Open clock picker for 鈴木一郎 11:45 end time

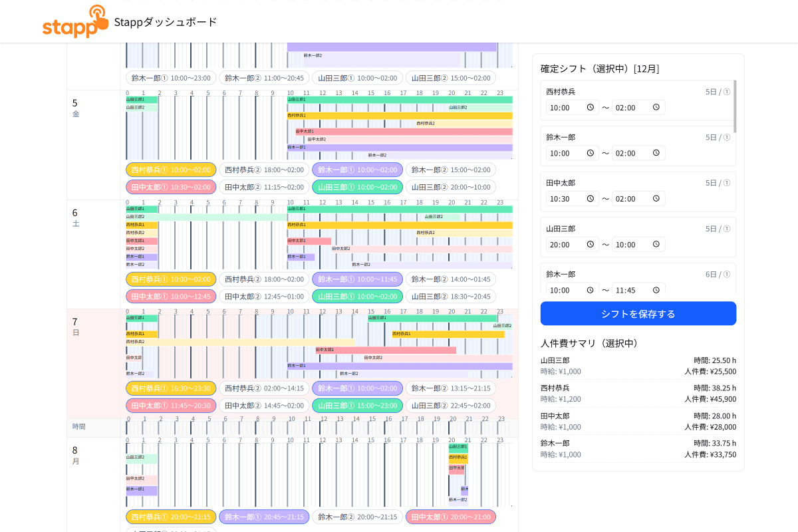click(x=656, y=290)
